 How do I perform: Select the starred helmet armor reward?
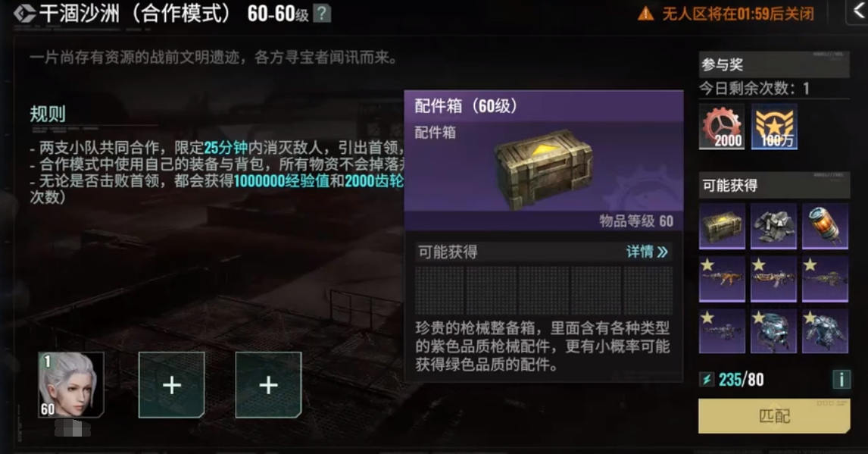click(x=773, y=330)
